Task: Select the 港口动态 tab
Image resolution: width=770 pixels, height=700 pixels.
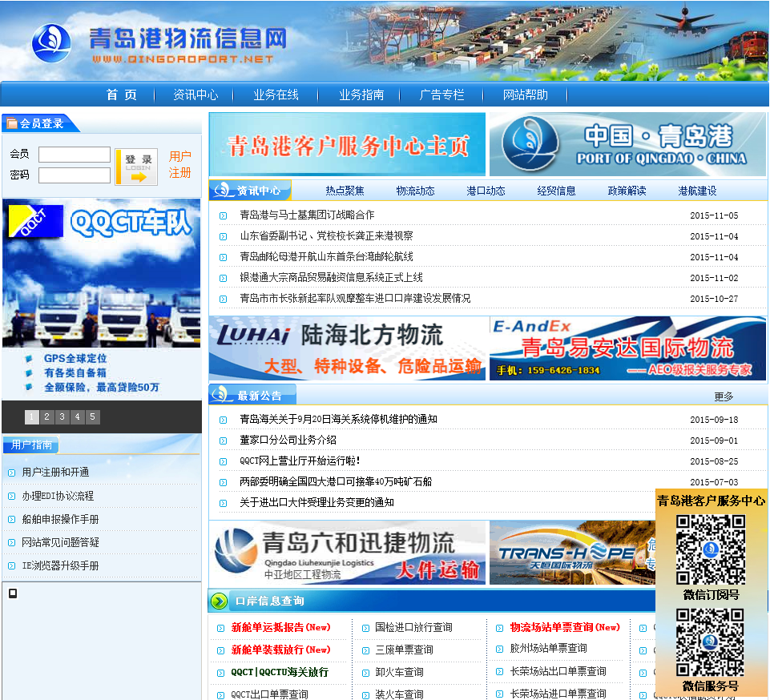Action: pyautogui.click(x=486, y=191)
